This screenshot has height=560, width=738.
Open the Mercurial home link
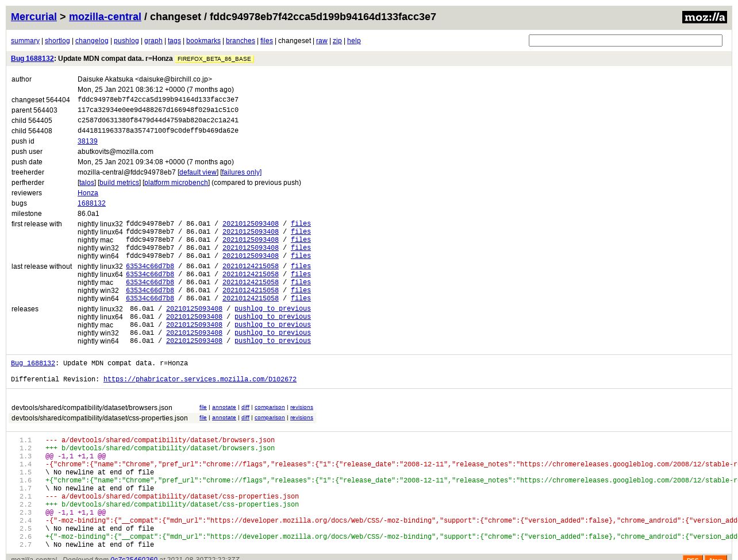coord(34,17)
